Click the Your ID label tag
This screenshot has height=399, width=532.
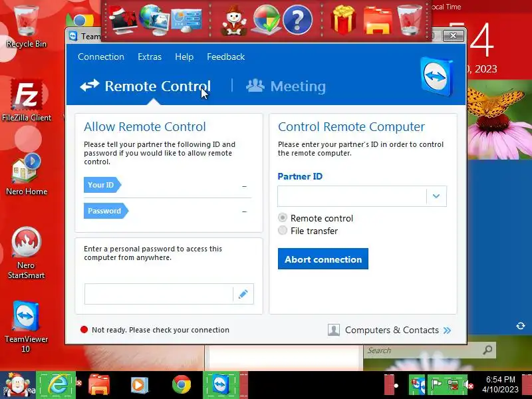tap(102, 185)
